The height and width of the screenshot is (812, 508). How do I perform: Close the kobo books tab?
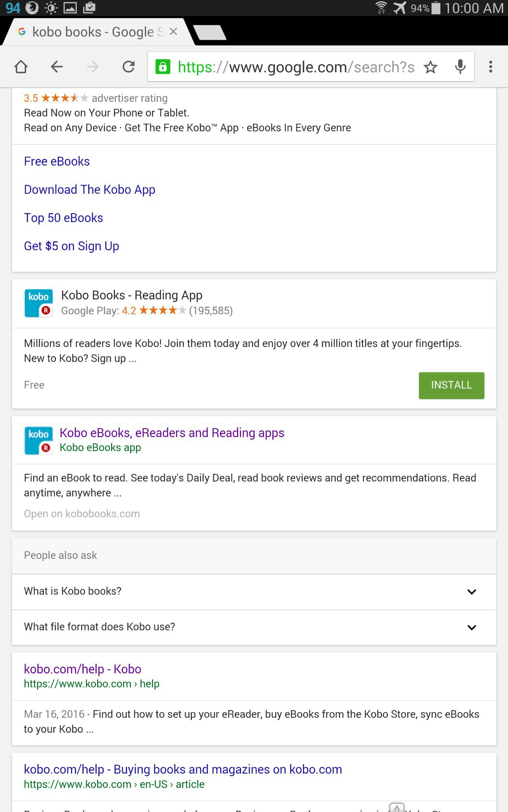[x=174, y=32]
